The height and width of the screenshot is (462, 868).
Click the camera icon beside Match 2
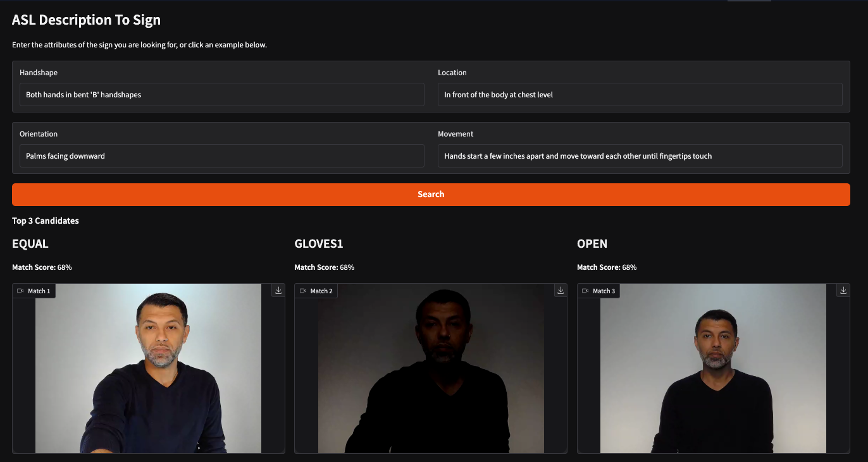[303, 291]
